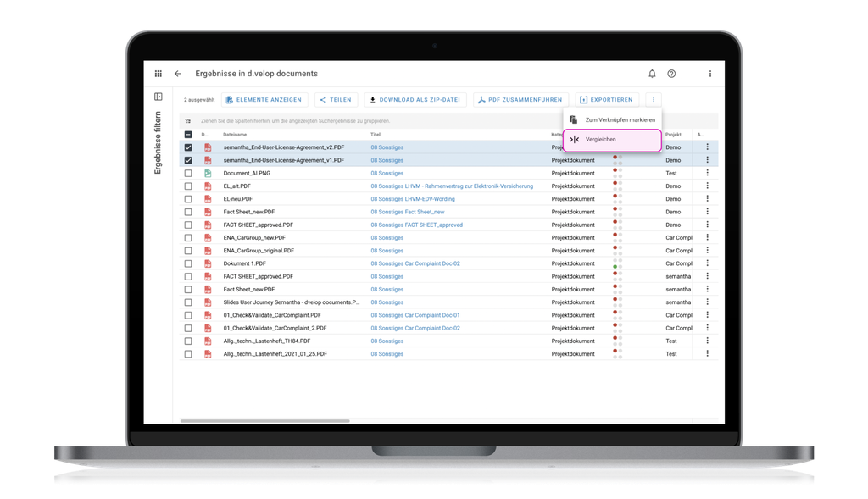Open row menu for ENA_CarGroup_original.PDF
Image resolution: width=868 pixels, height=499 pixels.
point(707,251)
